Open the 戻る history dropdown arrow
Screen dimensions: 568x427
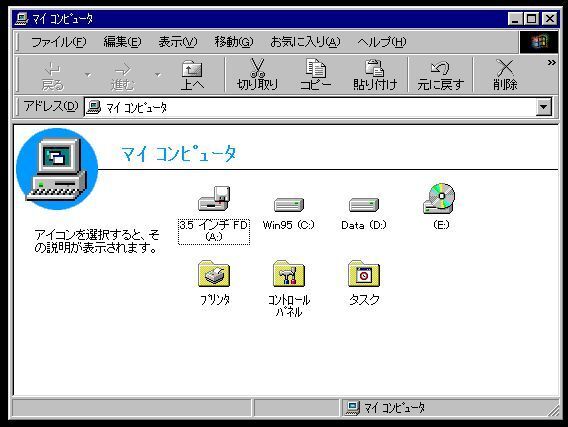point(88,75)
